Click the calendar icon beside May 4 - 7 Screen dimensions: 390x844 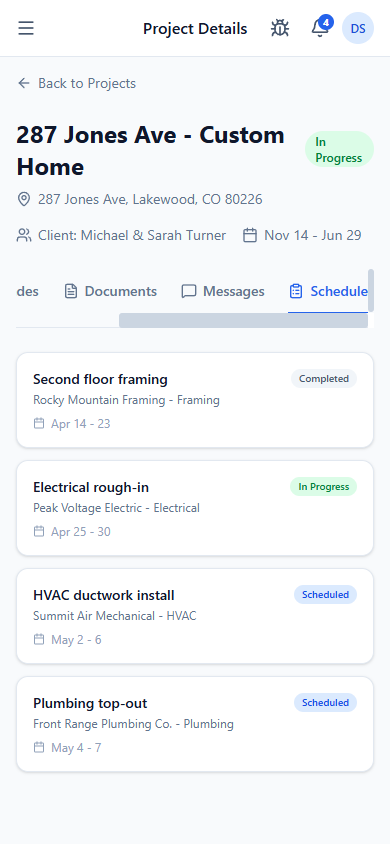(39, 748)
